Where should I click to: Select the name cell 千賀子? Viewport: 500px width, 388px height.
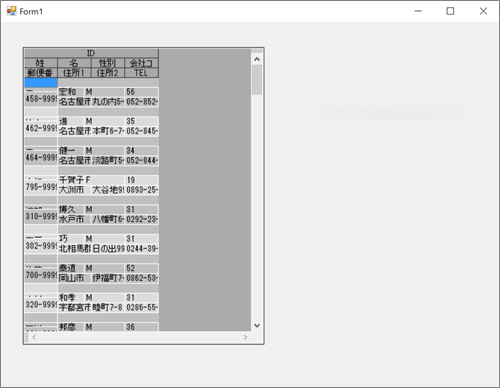point(71,180)
